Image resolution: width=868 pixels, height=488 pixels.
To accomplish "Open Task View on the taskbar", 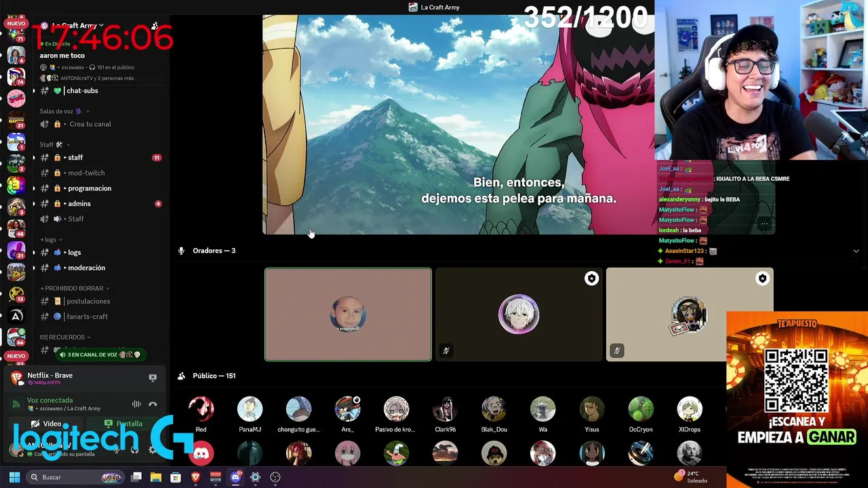I will pyautogui.click(x=136, y=477).
